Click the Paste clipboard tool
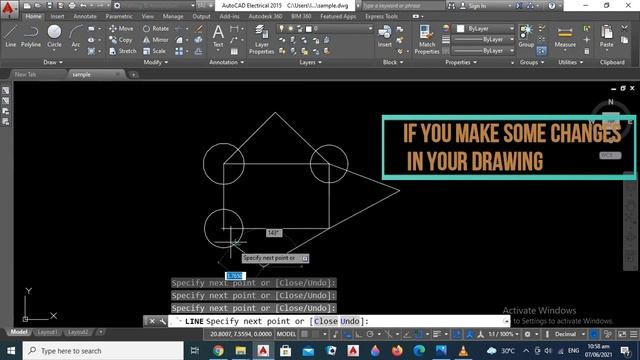 pos(607,36)
